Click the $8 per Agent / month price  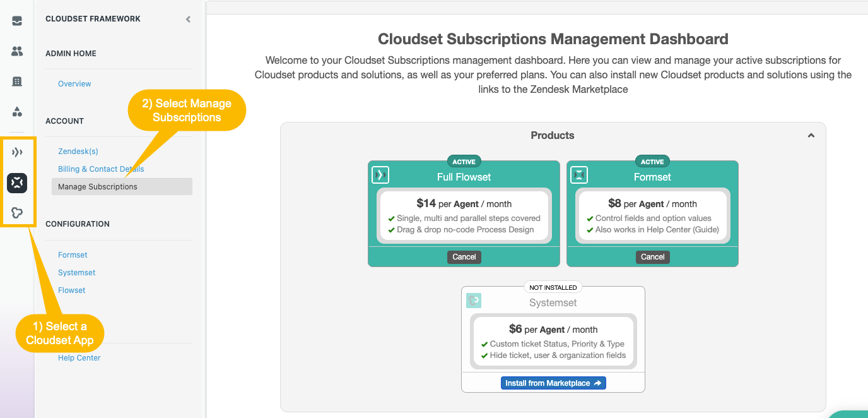pos(652,203)
